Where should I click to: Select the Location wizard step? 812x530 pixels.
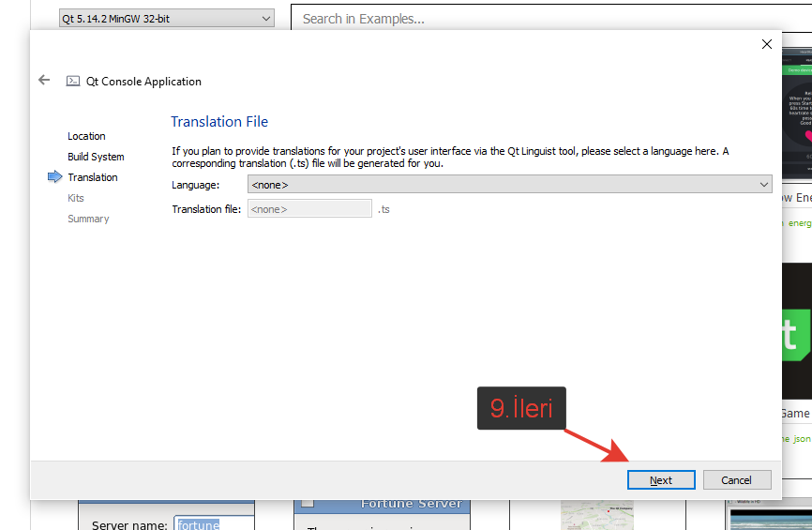[x=86, y=136]
